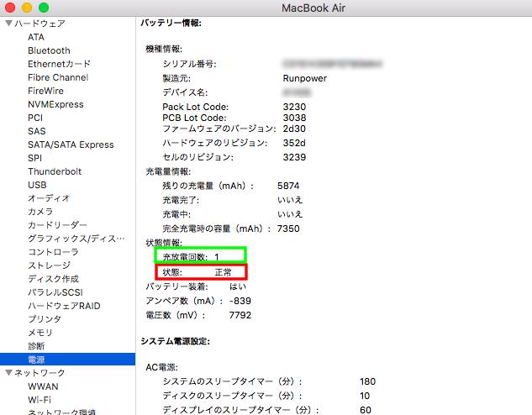Select USB in the sidebar
The height and width of the screenshot is (415, 532).
37,185
